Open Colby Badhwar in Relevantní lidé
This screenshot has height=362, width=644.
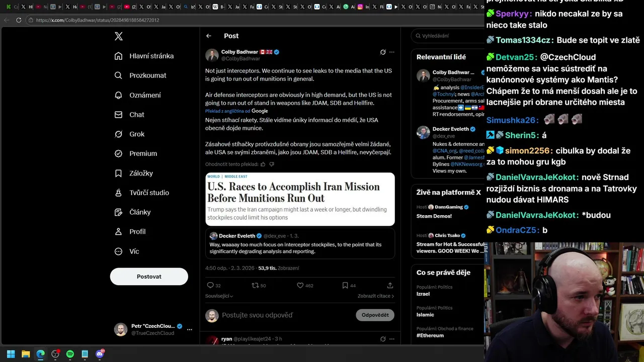[453, 72]
